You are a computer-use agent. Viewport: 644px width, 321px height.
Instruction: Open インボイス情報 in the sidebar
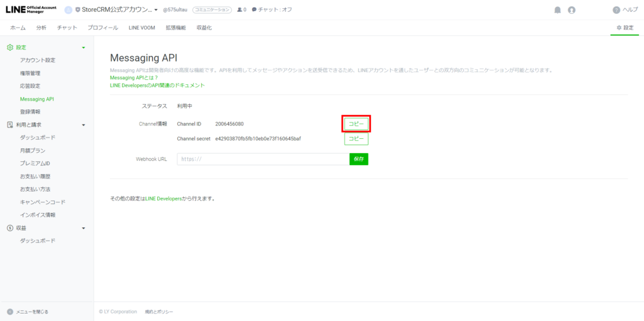point(37,215)
